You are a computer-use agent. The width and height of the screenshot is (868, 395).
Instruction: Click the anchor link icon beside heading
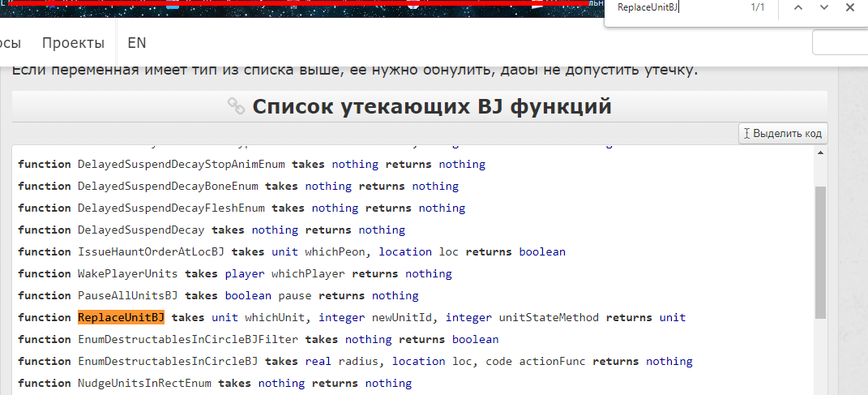point(237,106)
